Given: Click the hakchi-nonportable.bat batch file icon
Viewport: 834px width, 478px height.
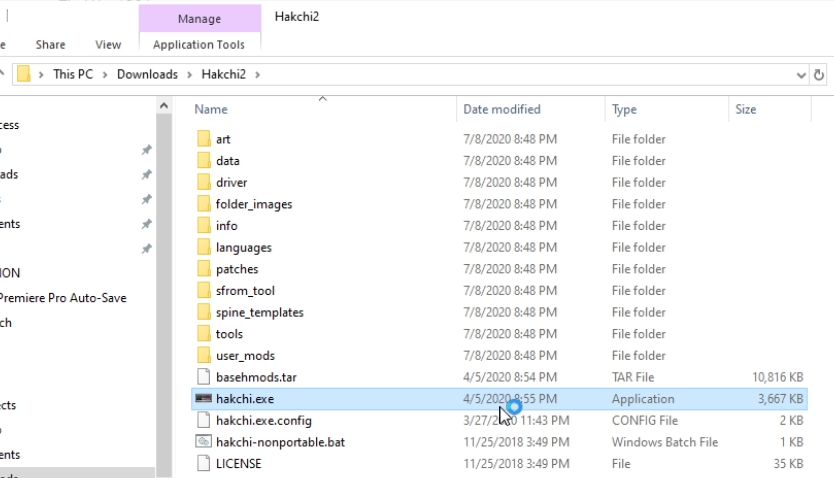Looking at the screenshot, I should pos(203,442).
